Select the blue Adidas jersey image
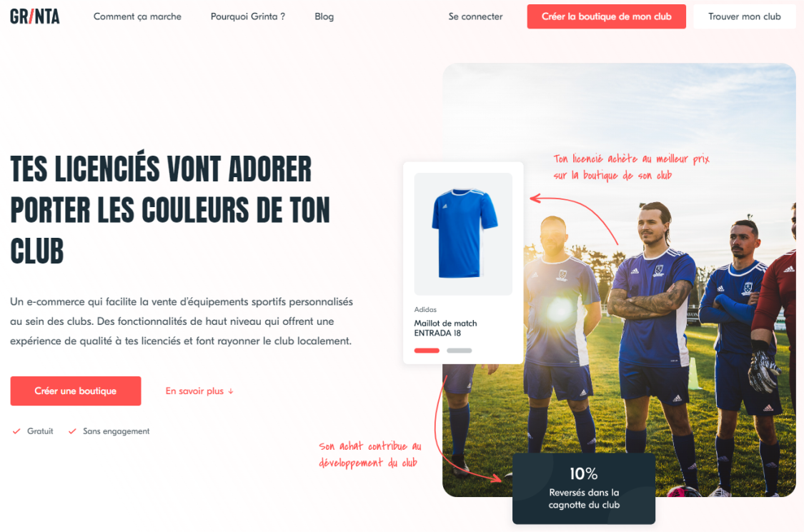The width and height of the screenshot is (804, 532). 463,234
